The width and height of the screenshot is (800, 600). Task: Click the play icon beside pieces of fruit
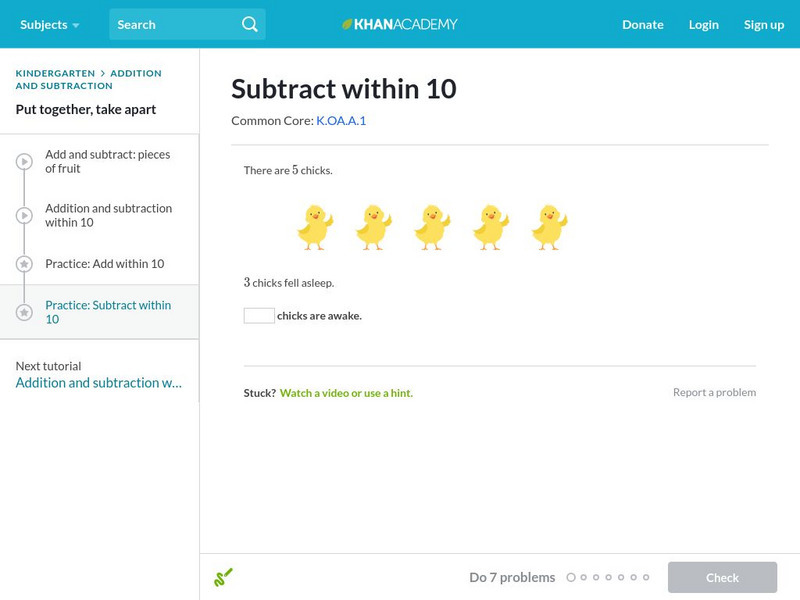pyautogui.click(x=24, y=162)
